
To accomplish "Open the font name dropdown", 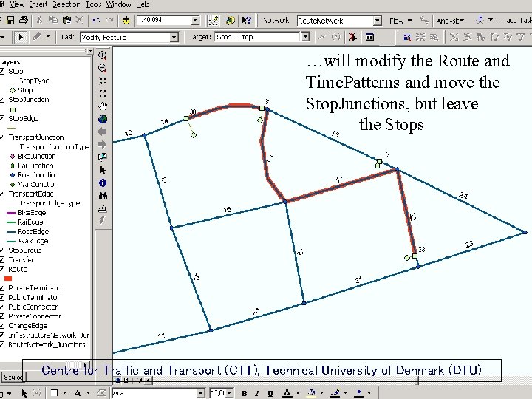I will (200, 393).
